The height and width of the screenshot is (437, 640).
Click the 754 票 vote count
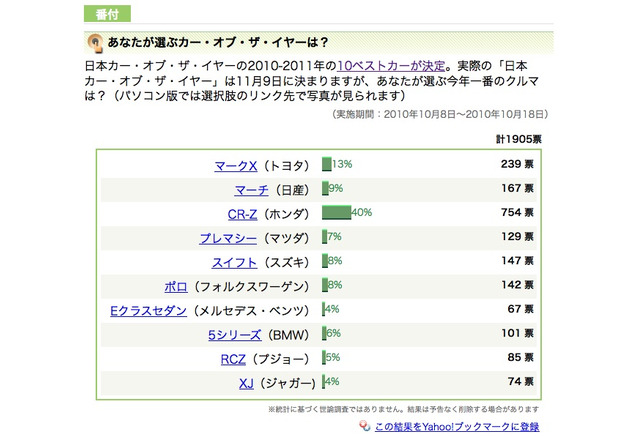point(517,213)
